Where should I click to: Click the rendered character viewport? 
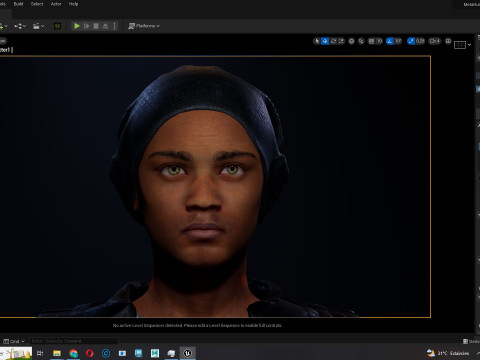coord(215,187)
